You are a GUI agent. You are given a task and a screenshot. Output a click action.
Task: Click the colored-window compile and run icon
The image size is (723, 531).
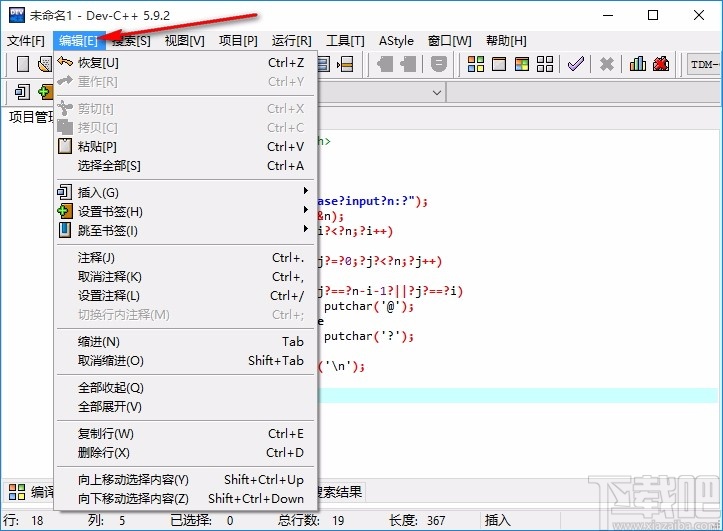click(522, 64)
